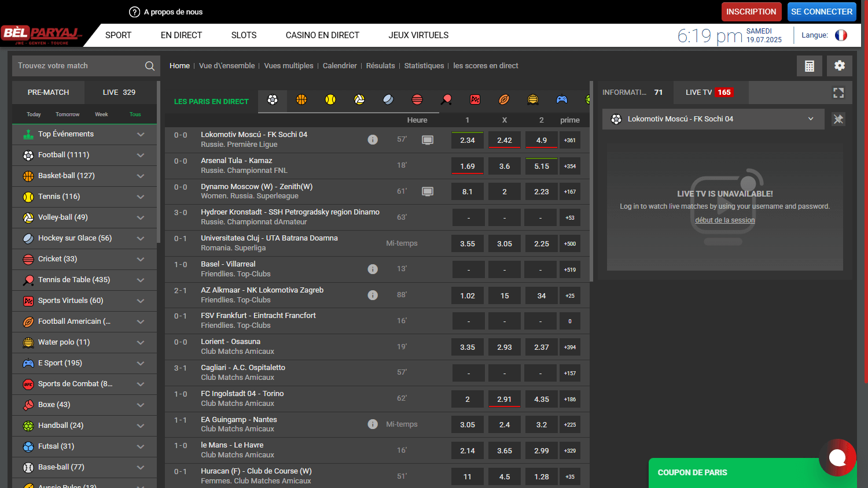Viewport: 868px width, 488px height.
Task: Open the support chat bubble
Action: (x=838, y=457)
